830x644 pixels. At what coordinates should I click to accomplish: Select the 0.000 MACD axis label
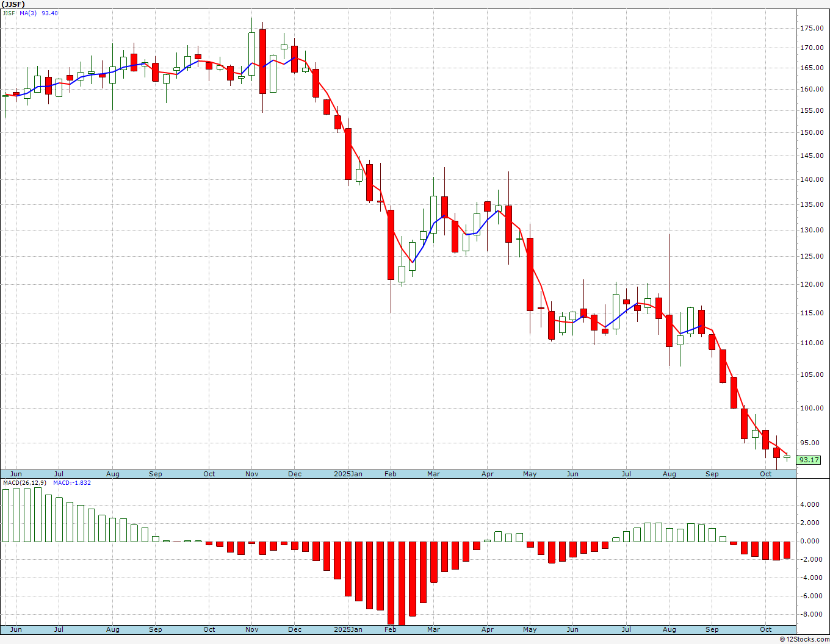[x=811, y=541]
